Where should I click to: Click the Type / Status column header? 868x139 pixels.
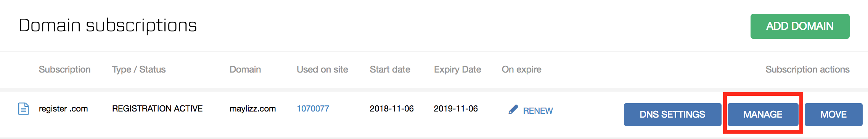click(x=139, y=69)
